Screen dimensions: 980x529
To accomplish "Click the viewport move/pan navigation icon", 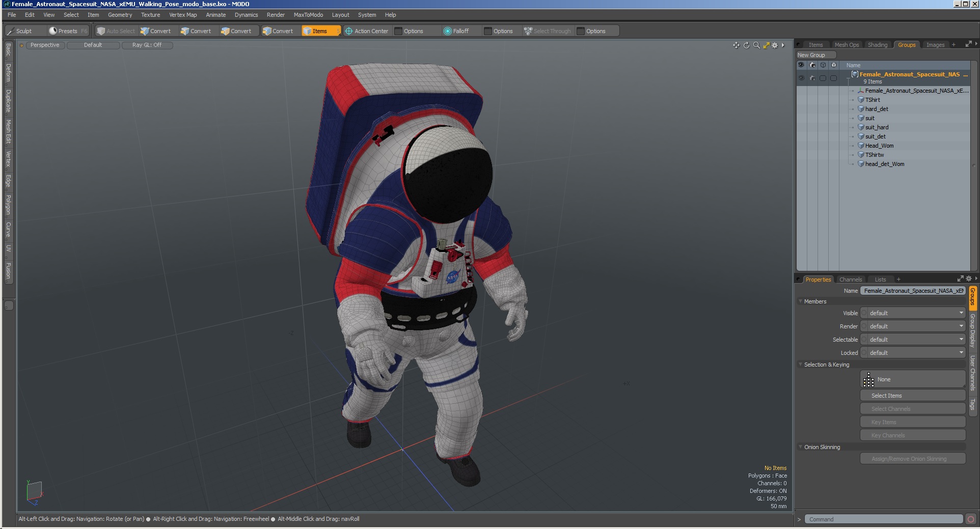I will tap(736, 45).
